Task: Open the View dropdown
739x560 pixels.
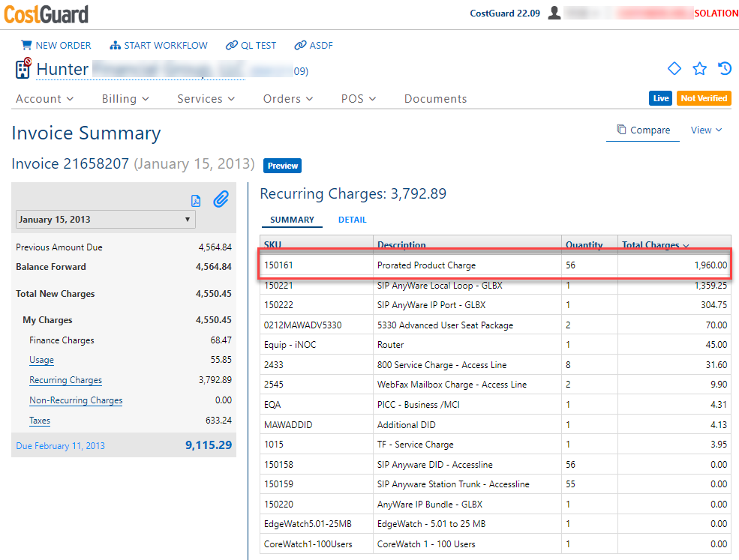Action: [706, 130]
